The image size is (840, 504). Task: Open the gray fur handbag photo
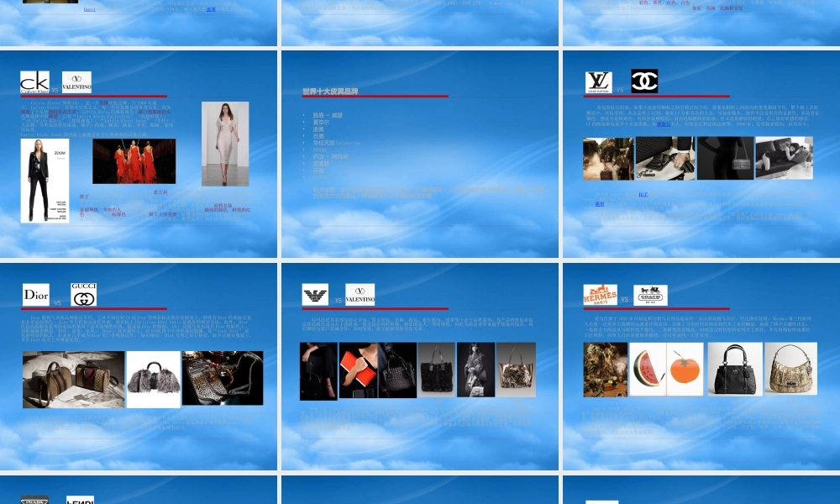[154, 380]
